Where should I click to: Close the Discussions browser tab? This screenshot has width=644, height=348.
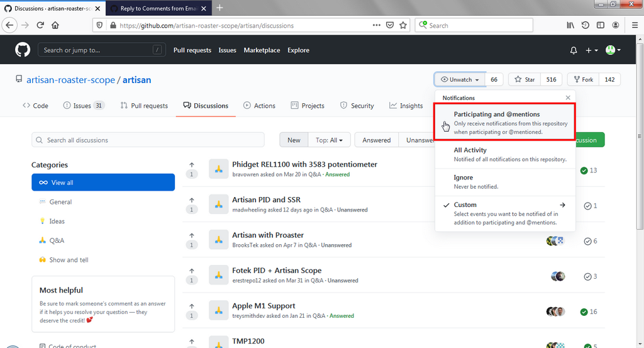pyautogui.click(x=97, y=8)
